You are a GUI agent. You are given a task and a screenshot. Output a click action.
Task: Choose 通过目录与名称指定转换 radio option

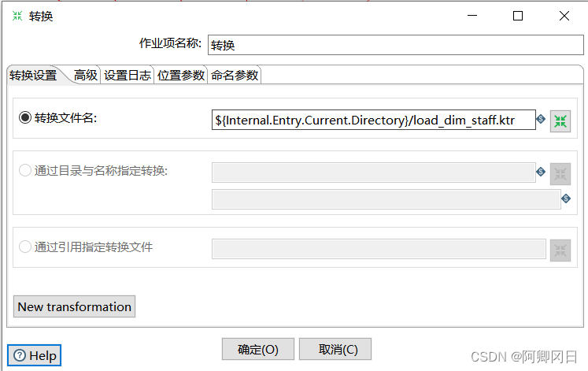point(25,171)
